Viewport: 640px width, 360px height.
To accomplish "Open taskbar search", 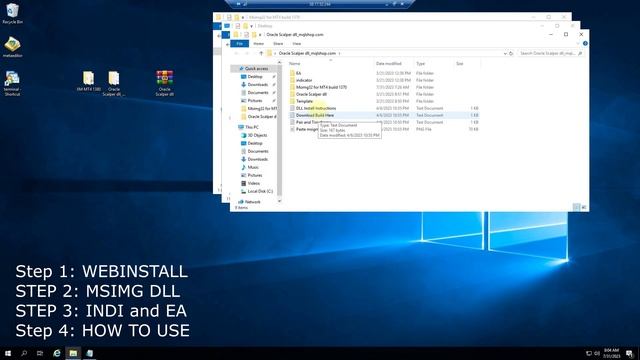I will click(24, 353).
